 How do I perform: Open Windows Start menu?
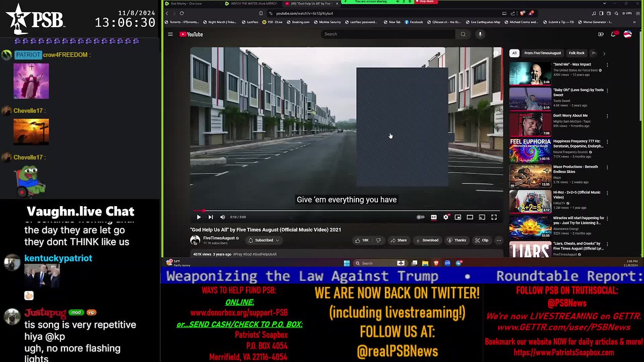[347, 263]
